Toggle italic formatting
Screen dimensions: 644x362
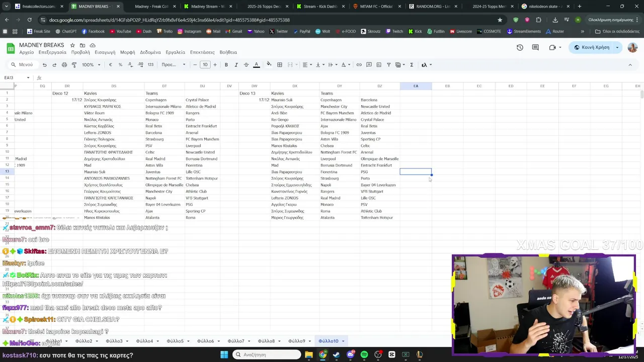tap(236, 65)
